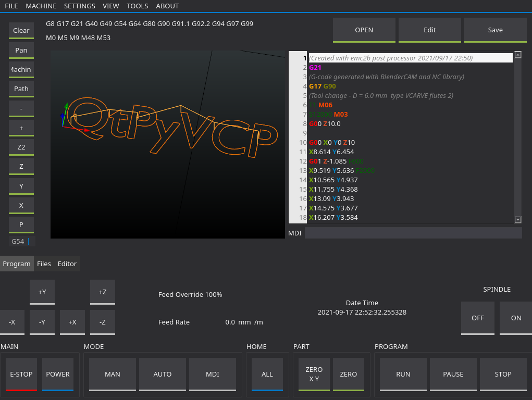The height and width of the screenshot is (400, 532).
Task: Jog with the +X button
Action: pyautogui.click(x=72, y=322)
